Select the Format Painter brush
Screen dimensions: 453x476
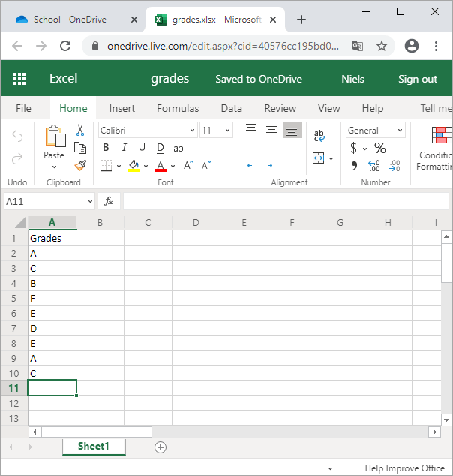80,165
